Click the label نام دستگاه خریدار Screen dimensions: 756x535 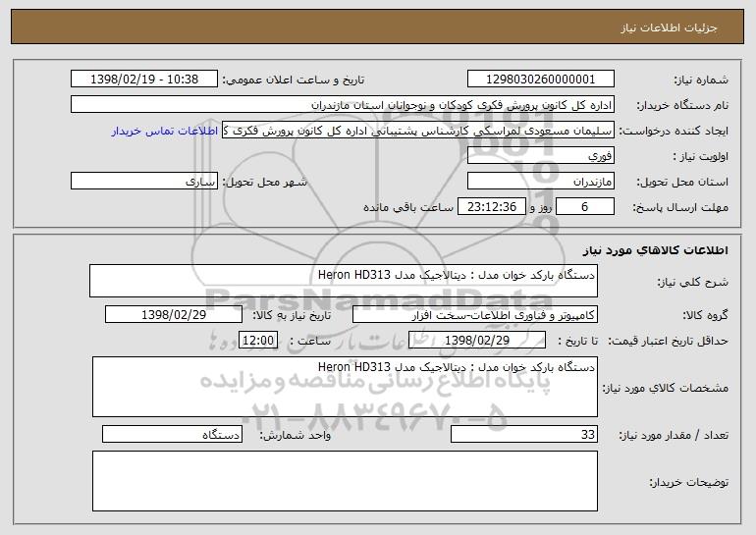click(683, 105)
